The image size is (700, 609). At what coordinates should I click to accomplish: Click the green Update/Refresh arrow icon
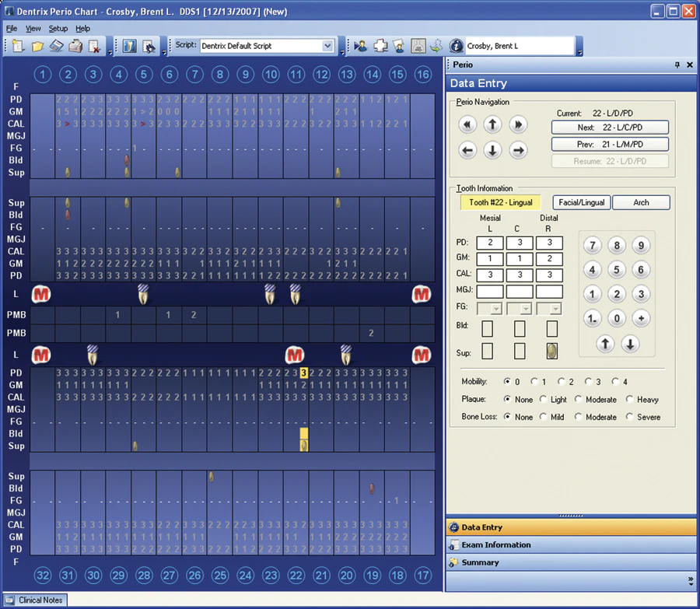436,46
